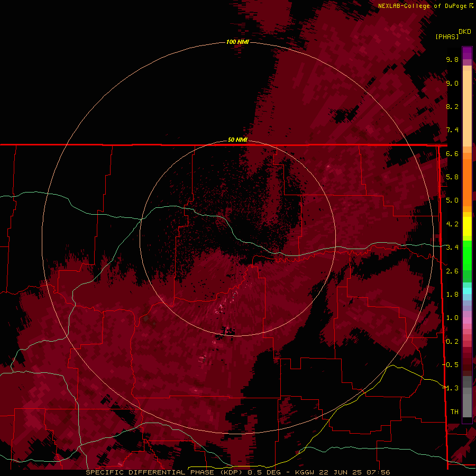Click the 1.8 scale value
The image size is (476, 476).
pos(452,295)
